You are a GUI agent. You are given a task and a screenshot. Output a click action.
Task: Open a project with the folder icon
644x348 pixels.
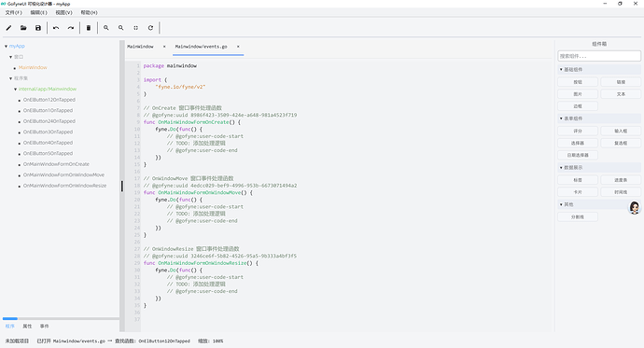(23, 28)
